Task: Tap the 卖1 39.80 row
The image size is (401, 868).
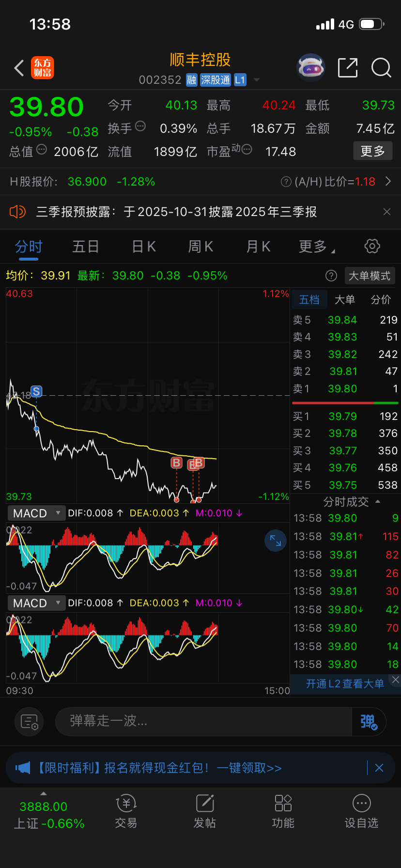Action: click(x=345, y=389)
